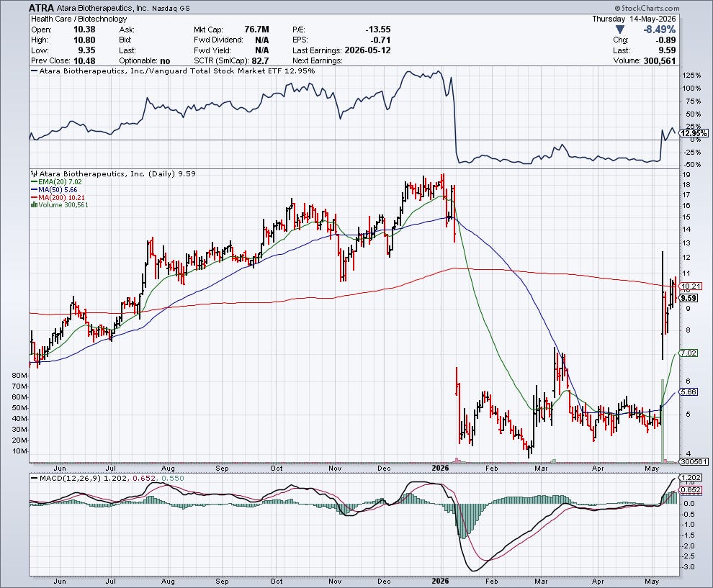The height and width of the screenshot is (588, 713).
Task: Select the High value 10.80
Action: pos(84,40)
